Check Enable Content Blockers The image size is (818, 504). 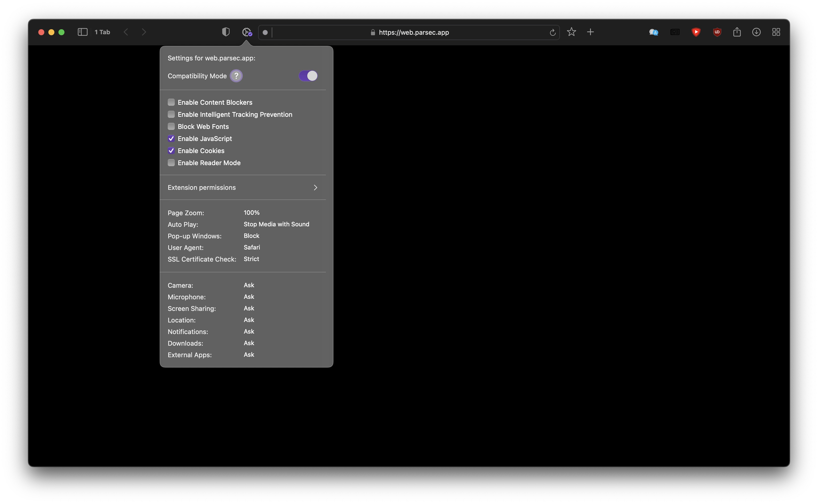(171, 102)
